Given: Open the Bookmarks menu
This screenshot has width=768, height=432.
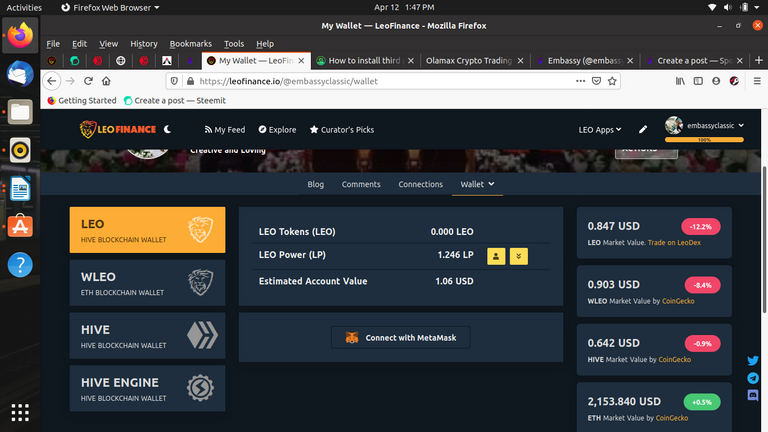Looking at the screenshot, I should click(191, 44).
